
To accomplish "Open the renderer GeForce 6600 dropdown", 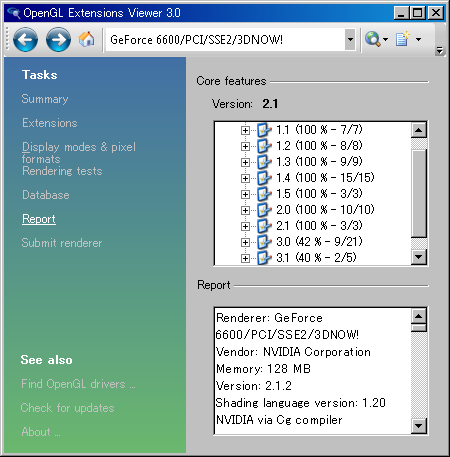I will click(x=350, y=39).
